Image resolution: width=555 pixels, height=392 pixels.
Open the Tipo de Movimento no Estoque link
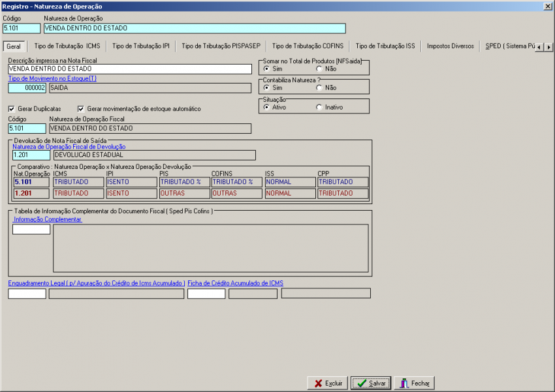point(52,78)
